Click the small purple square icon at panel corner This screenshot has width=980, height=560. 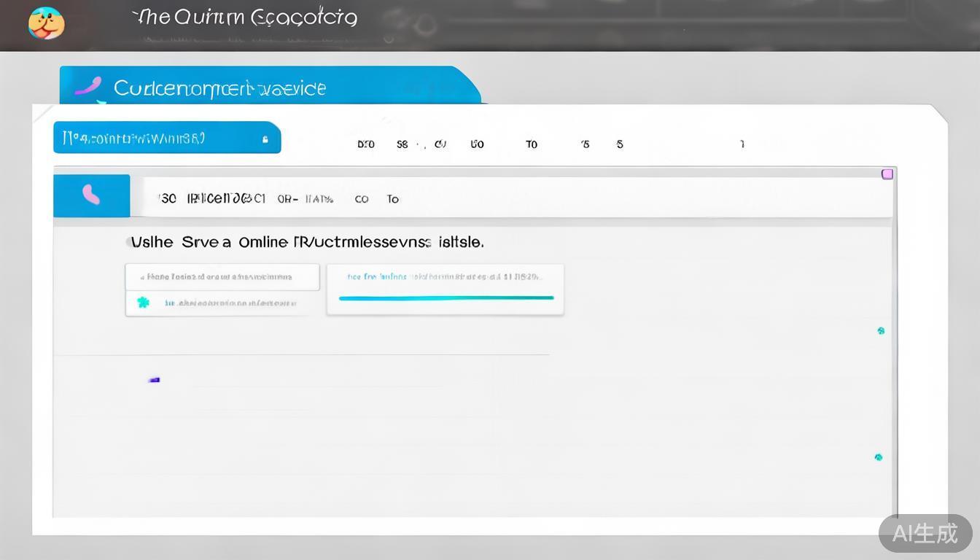click(x=887, y=174)
